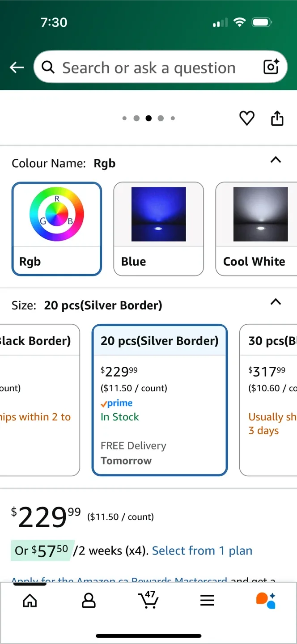Add item to wishlist via heart icon
Screen dimensions: 297x644
coord(246,118)
